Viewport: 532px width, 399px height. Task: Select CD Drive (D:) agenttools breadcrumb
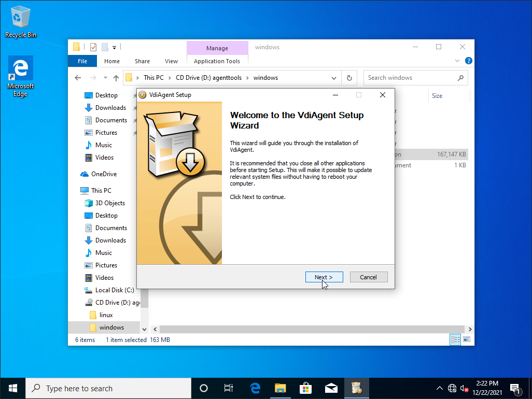208,78
